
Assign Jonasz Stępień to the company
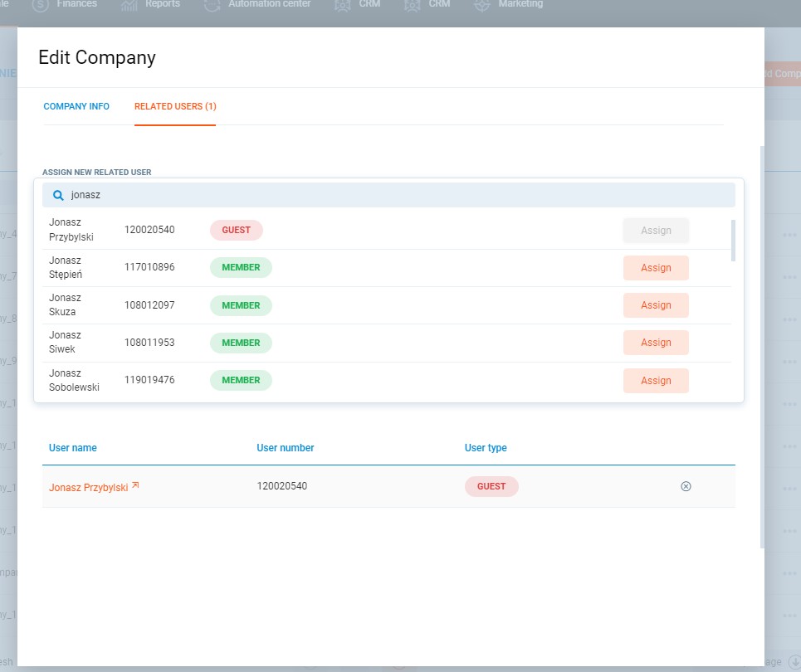tap(656, 268)
